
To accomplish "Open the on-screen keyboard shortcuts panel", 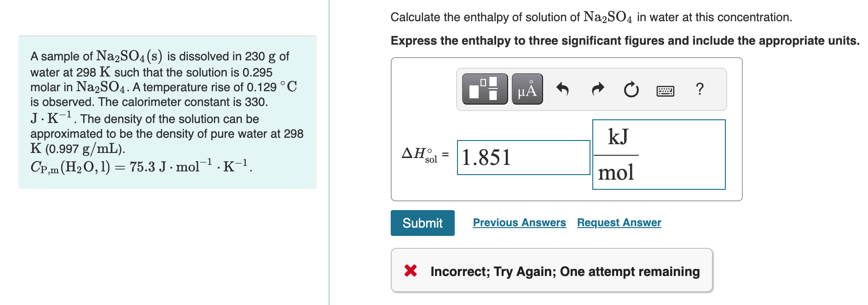I will [665, 90].
